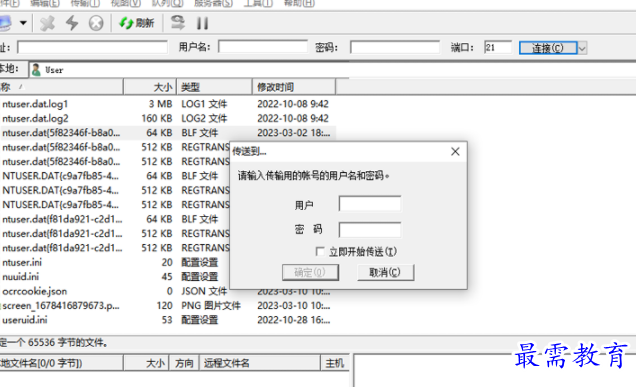The width and height of the screenshot is (636, 387).
Task: Click the 连接(C) connect button
Action: (548, 48)
